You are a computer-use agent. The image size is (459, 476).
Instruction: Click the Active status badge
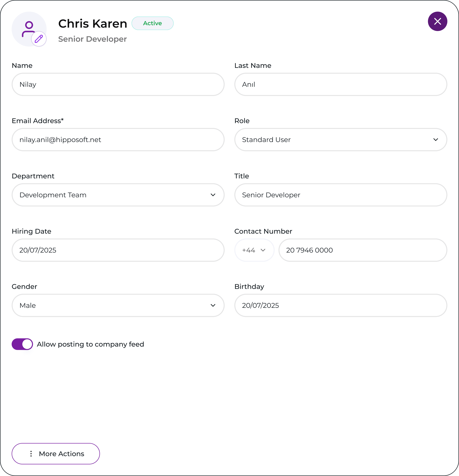coord(152,23)
